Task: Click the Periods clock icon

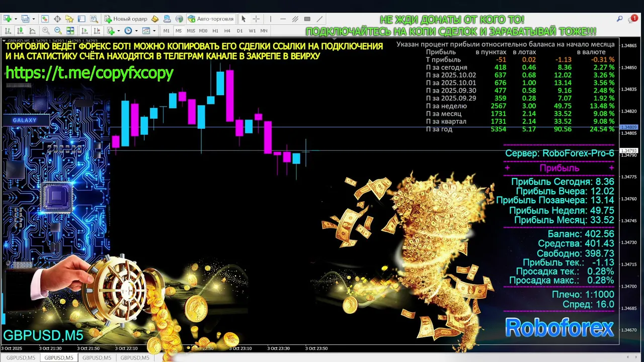Action: click(128, 31)
